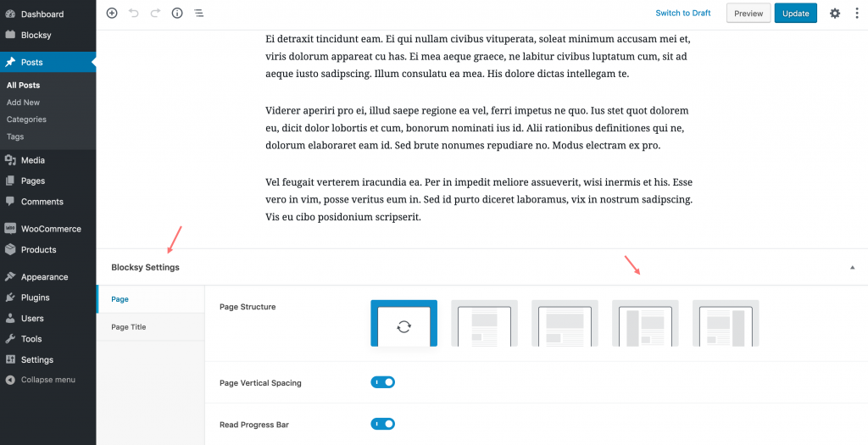Click the Products box icon
Image resolution: width=868 pixels, height=445 pixels.
(10, 249)
